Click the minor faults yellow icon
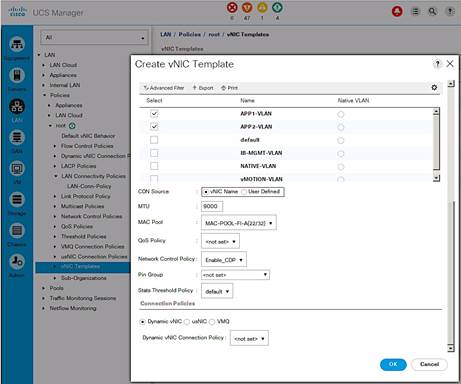This screenshot has height=384, width=461. pyautogui.click(x=262, y=7)
